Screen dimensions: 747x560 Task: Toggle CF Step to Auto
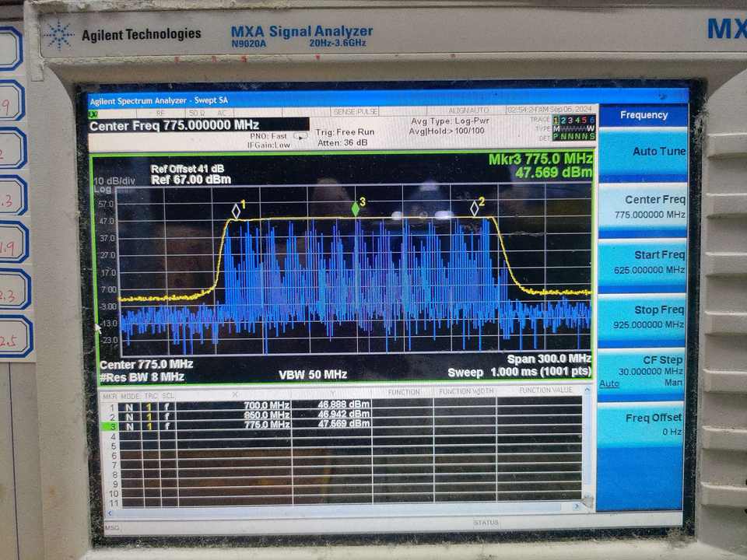[609, 383]
